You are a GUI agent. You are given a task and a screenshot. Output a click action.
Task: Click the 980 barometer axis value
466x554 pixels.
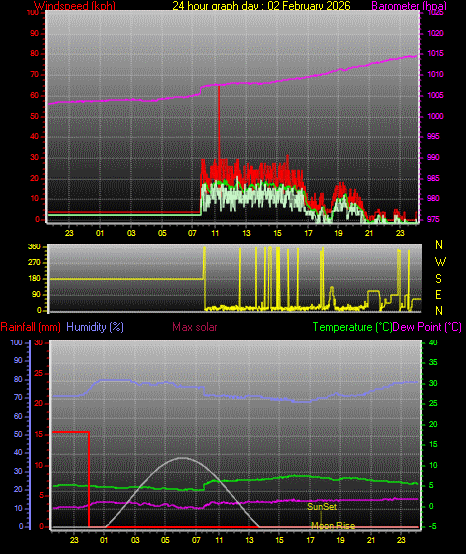coord(433,198)
